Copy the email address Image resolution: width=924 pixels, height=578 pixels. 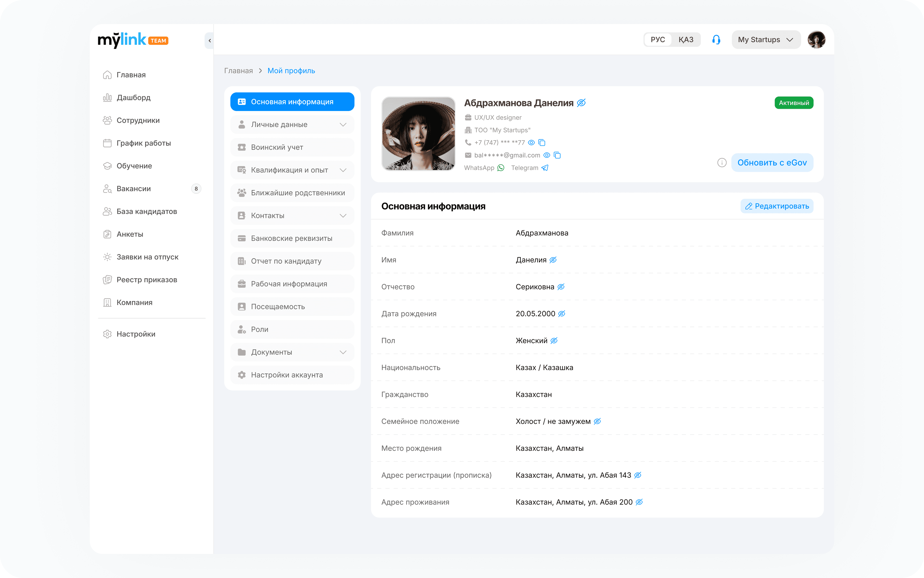point(557,155)
